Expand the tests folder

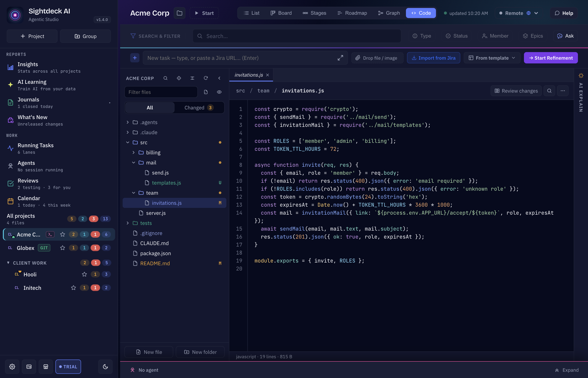[128, 223]
